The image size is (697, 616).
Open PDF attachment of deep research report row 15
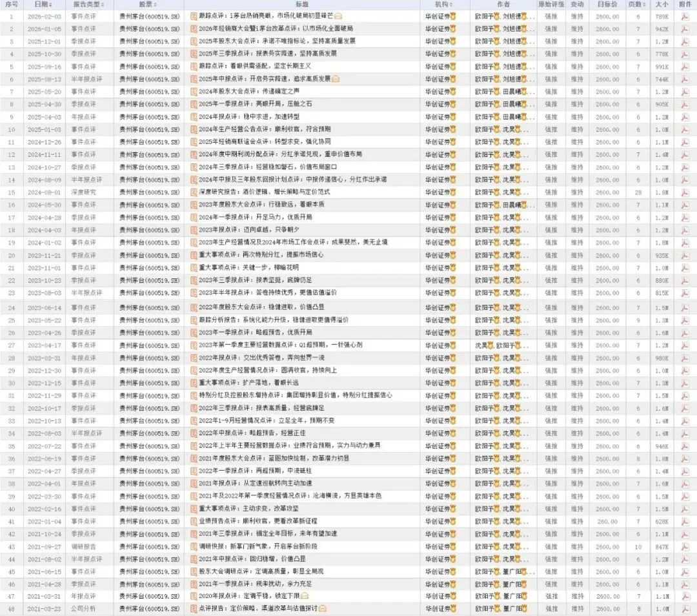[685, 192]
